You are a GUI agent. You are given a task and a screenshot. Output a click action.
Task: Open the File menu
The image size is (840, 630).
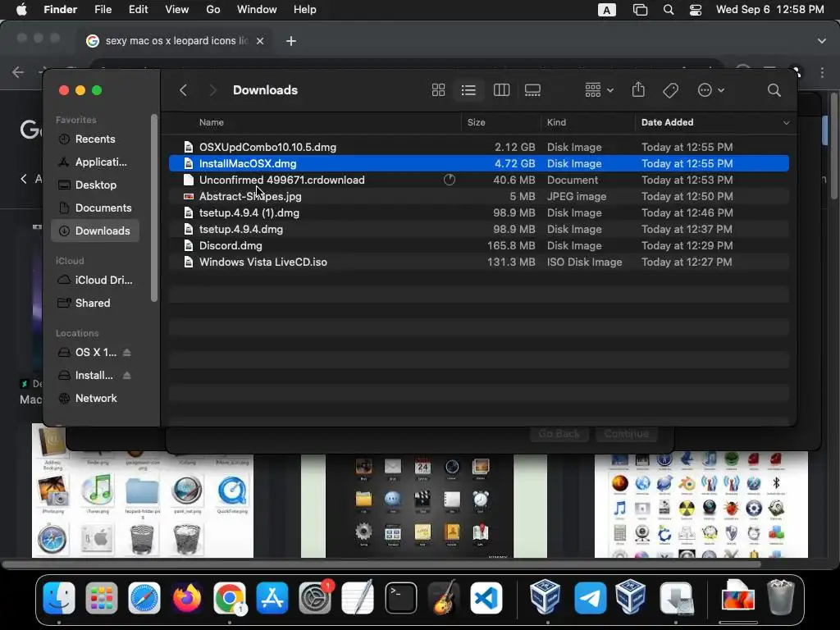pyautogui.click(x=103, y=10)
